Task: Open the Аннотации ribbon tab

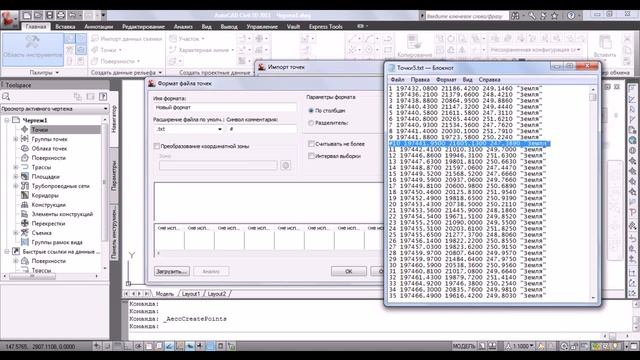Action: 98,27
